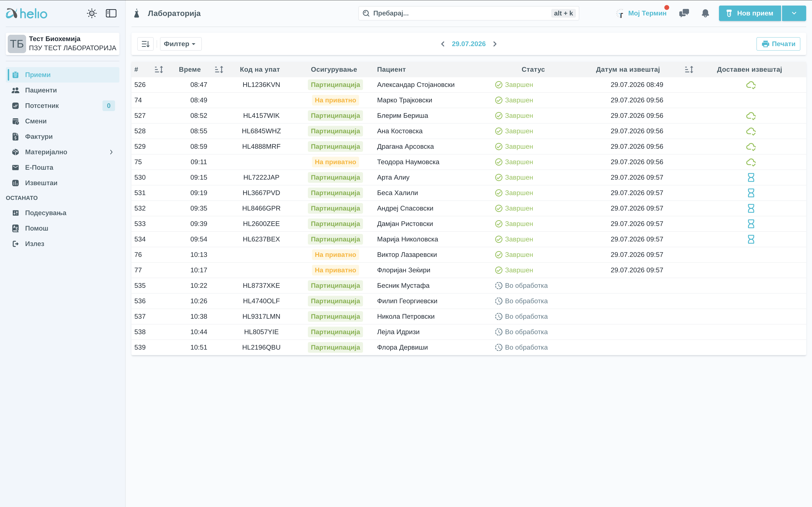Go to next day arrow

pos(495,44)
